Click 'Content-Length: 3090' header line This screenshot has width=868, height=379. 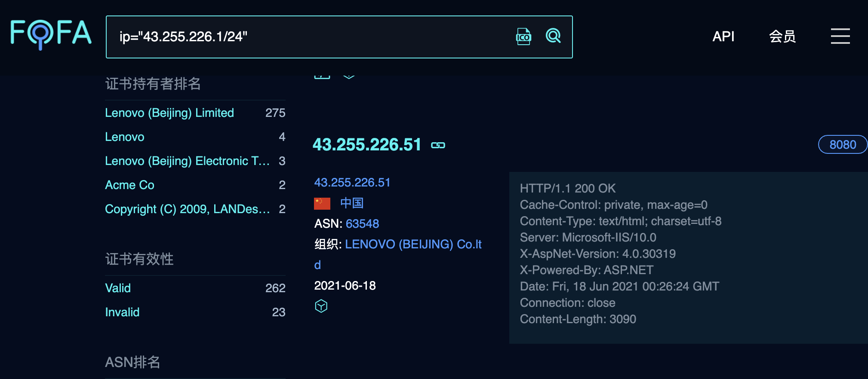[x=578, y=319]
